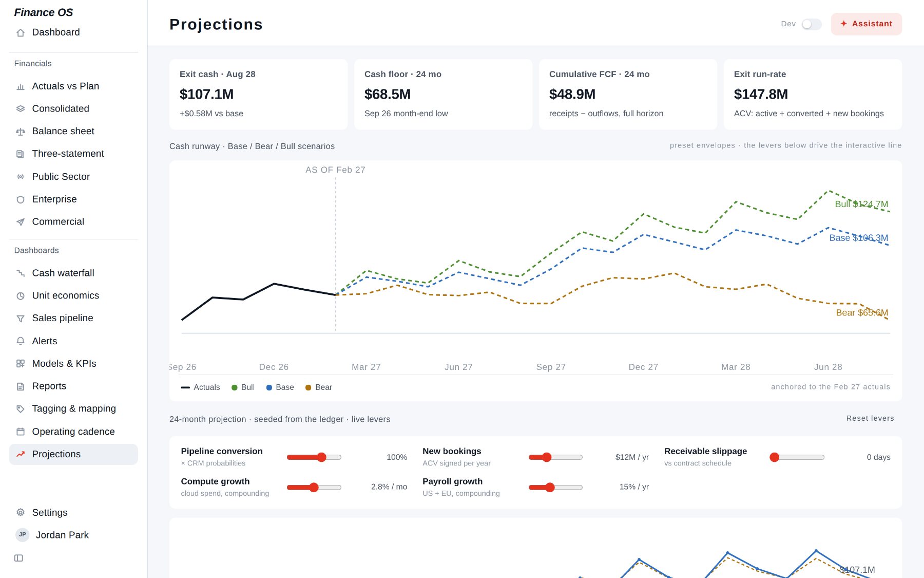Click the Cash waterfall steps icon
Screen dimensions: 924x578
click(21, 273)
